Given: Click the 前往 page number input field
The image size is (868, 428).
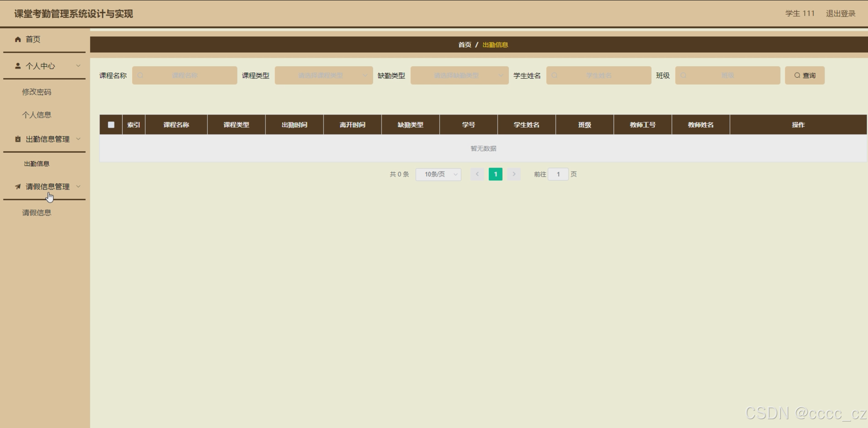Looking at the screenshot, I should [x=558, y=175].
